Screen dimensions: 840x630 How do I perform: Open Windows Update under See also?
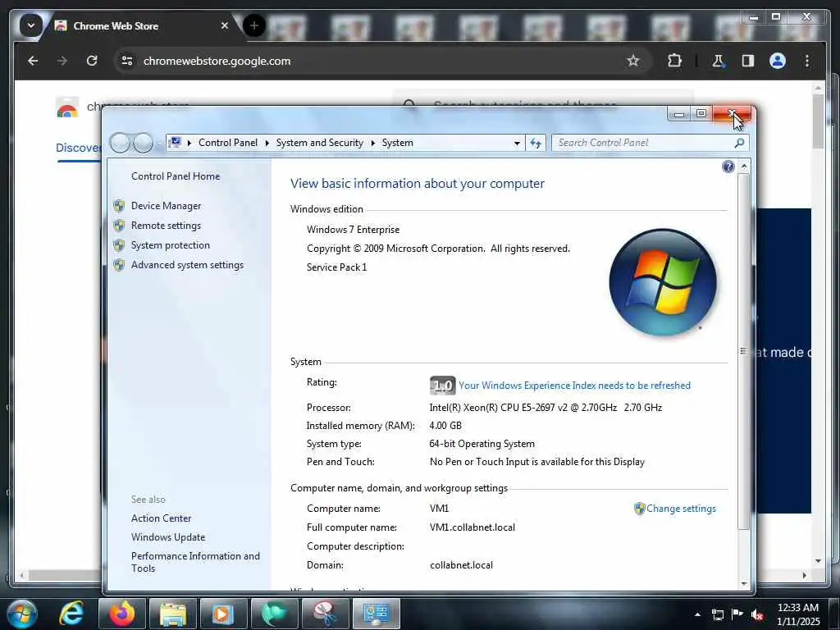pos(168,536)
